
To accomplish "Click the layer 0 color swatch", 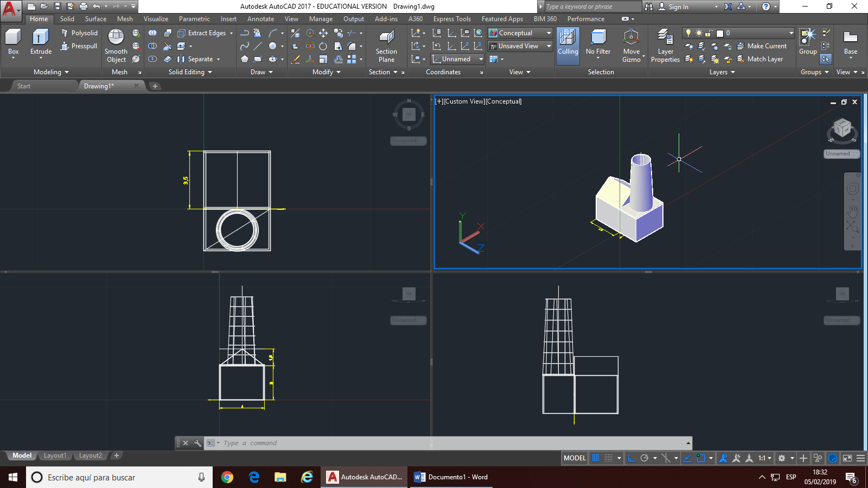I will [x=720, y=33].
